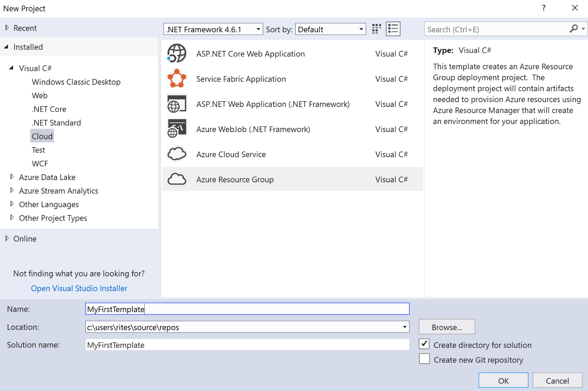588x391 pixels.
Task: Select the .NET Standard category
Action: (x=56, y=123)
